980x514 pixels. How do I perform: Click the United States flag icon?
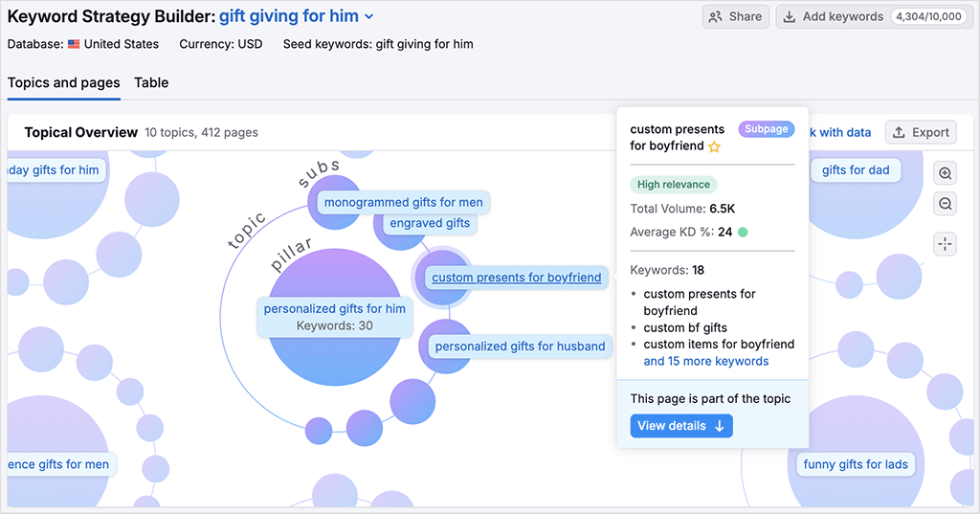(x=74, y=44)
